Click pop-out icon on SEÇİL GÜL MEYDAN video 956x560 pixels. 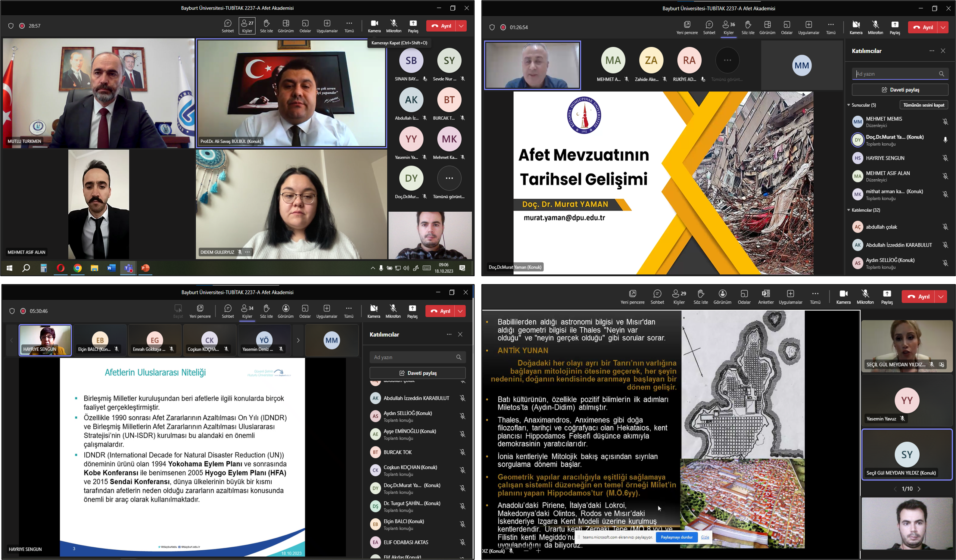942,365
